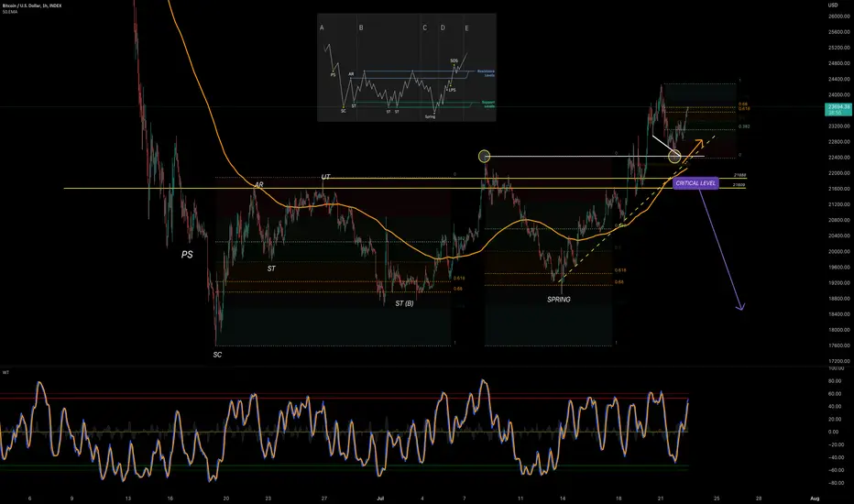Select the 50 EMA indicator label
The width and height of the screenshot is (854, 504).
click(10, 11)
